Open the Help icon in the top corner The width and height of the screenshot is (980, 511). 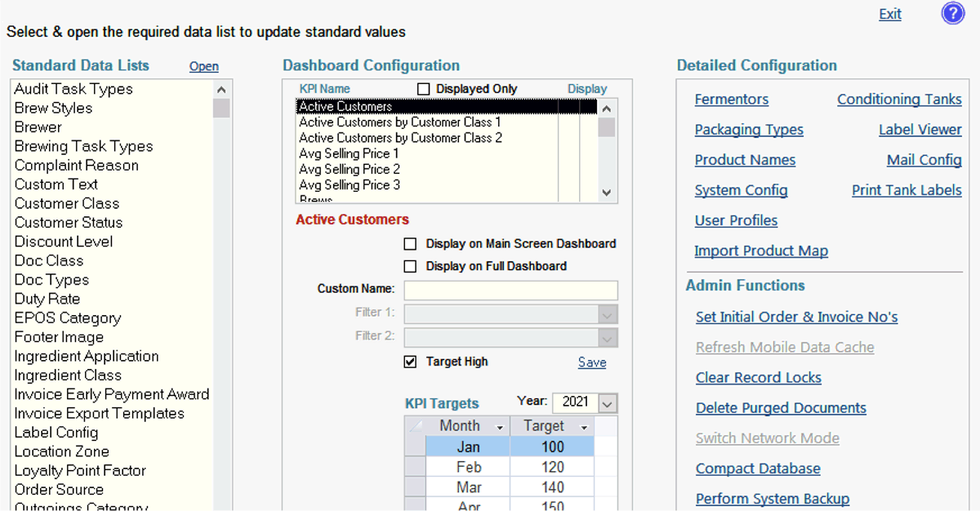(952, 13)
